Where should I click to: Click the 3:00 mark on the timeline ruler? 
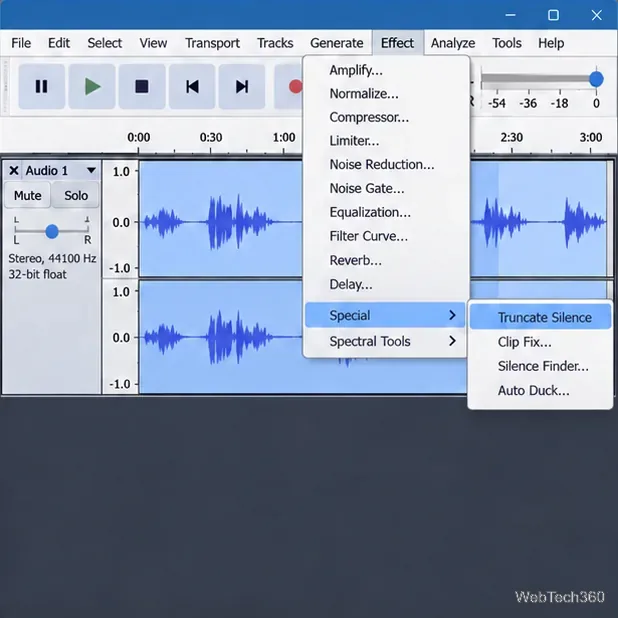591,138
